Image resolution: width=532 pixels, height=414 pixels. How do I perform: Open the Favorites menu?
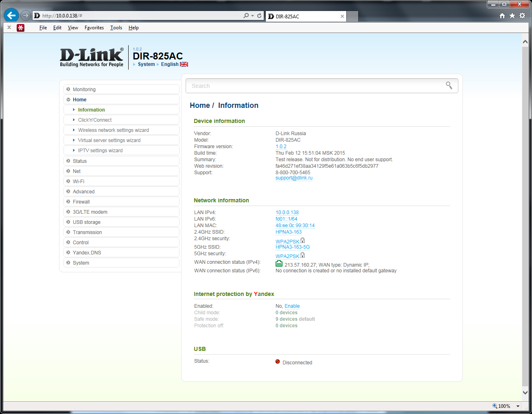point(94,28)
